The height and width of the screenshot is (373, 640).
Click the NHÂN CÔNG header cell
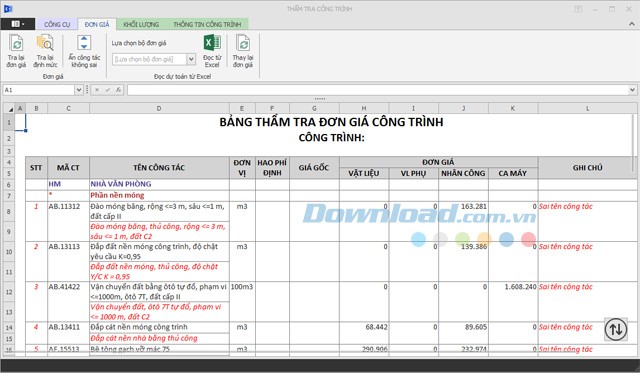click(463, 173)
